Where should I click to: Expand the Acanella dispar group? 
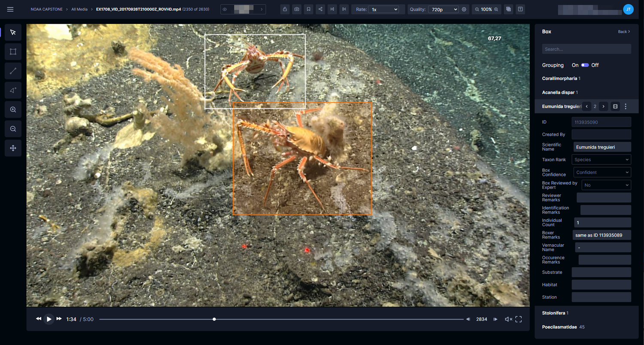[x=586, y=92]
